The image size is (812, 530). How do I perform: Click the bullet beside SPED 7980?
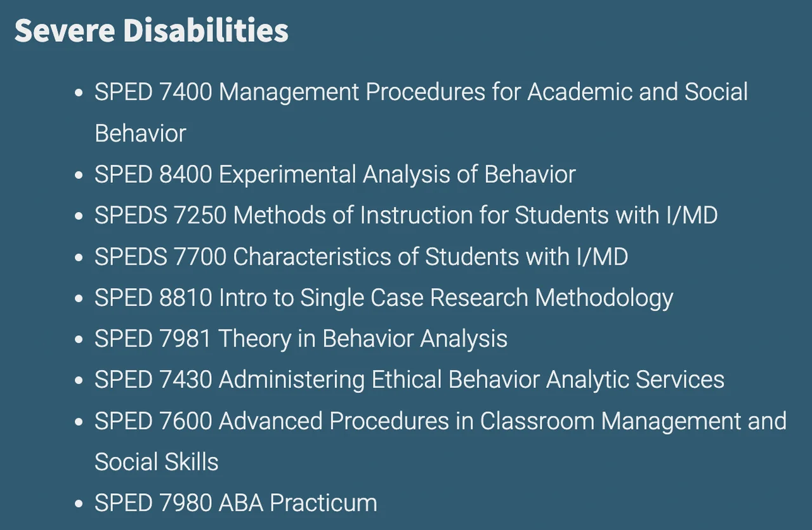click(79, 505)
